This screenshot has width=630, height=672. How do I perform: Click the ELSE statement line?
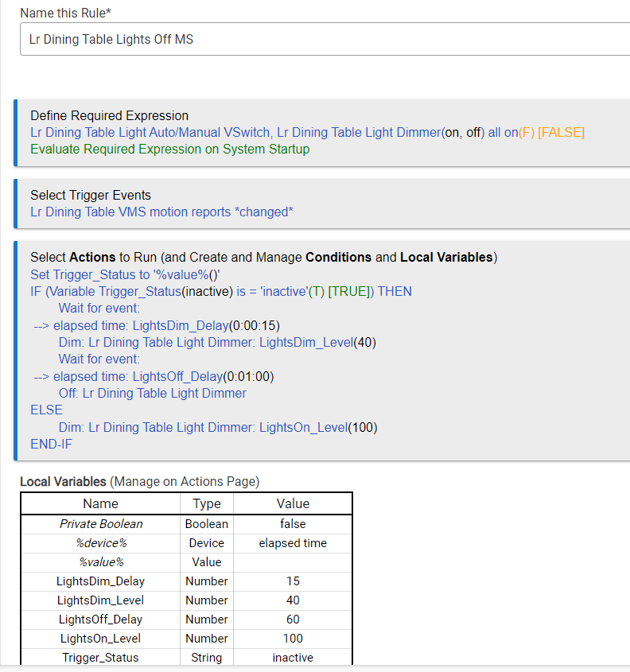pyautogui.click(x=46, y=410)
